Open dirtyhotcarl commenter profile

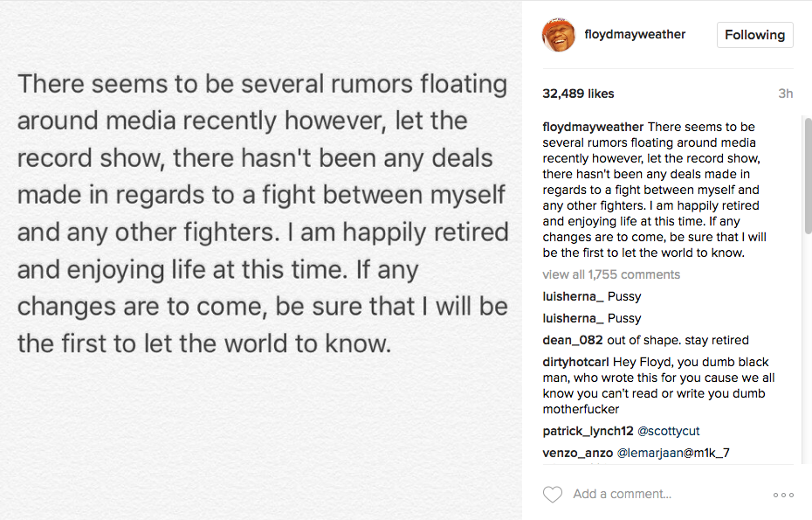coord(576,362)
